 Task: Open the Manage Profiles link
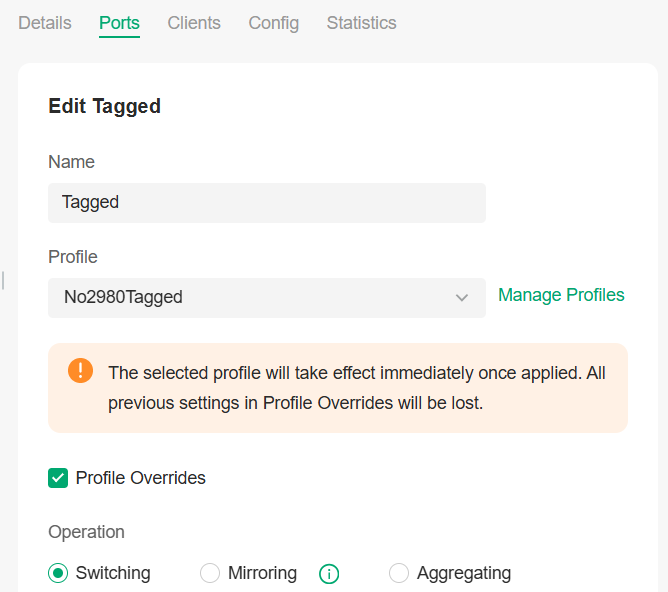click(561, 295)
